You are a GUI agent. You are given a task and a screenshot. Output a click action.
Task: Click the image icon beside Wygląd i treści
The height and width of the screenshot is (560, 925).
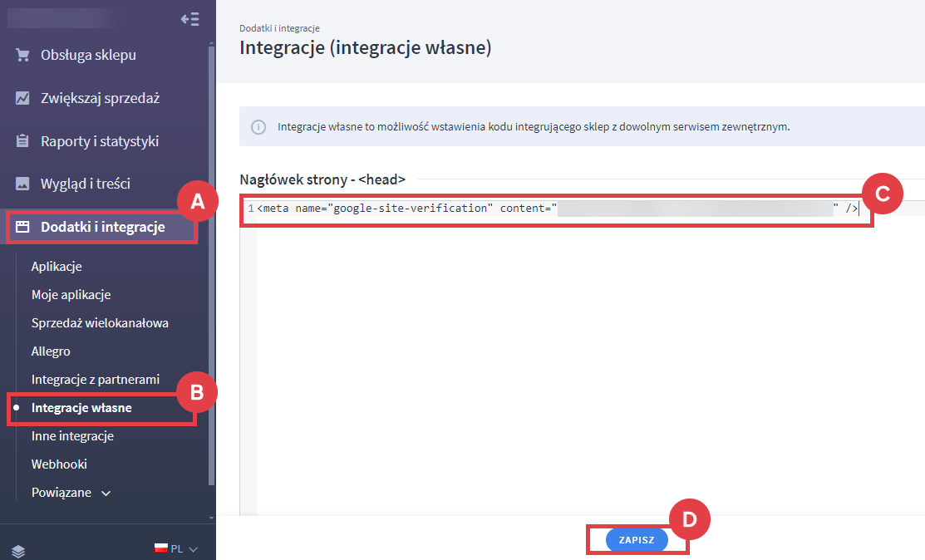23,184
